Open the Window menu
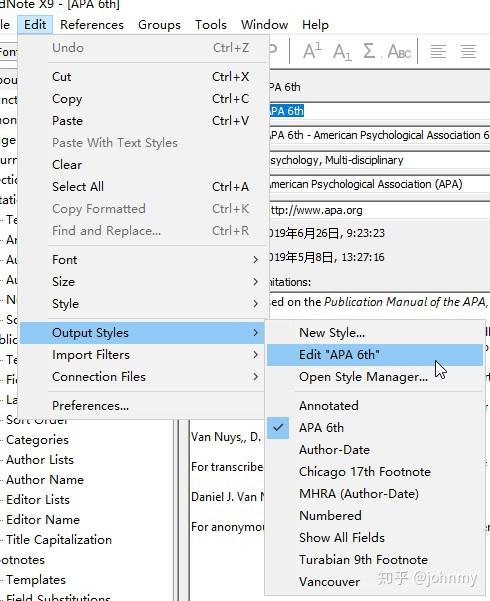Image resolution: width=490 pixels, height=601 pixels. [265, 25]
